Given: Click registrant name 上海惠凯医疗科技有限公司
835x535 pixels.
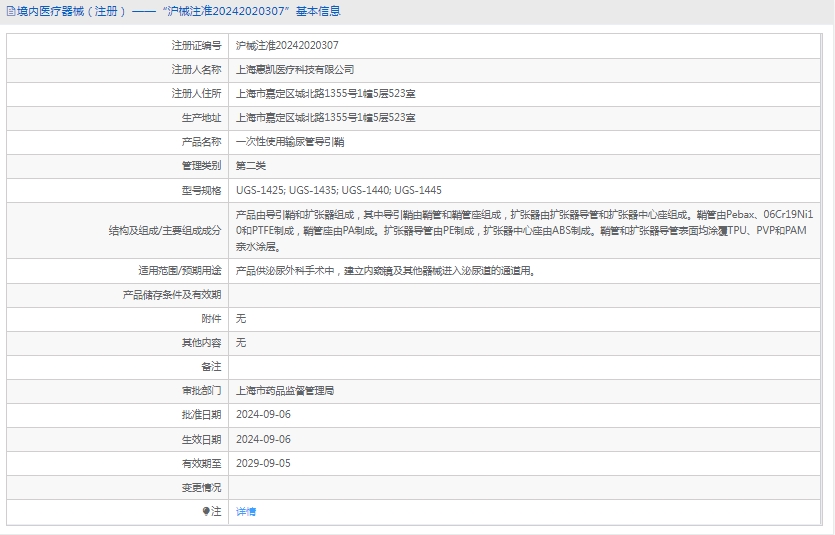Looking at the screenshot, I should point(294,70).
